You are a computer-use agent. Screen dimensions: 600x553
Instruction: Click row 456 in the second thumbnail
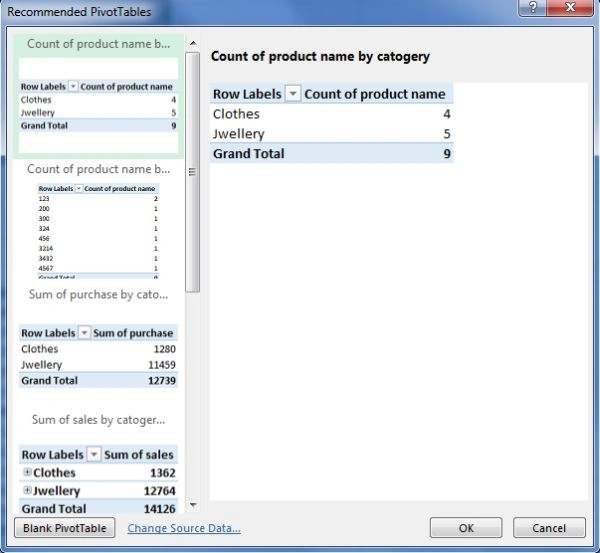(x=98, y=238)
